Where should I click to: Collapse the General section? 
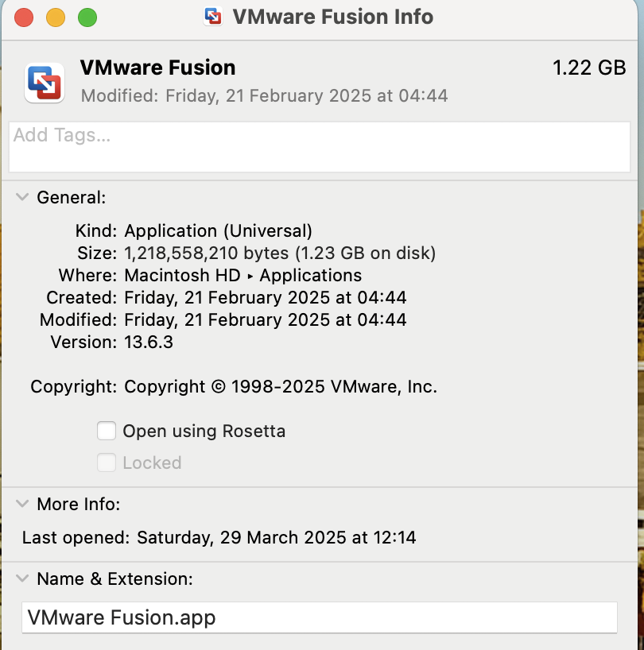[21, 198]
